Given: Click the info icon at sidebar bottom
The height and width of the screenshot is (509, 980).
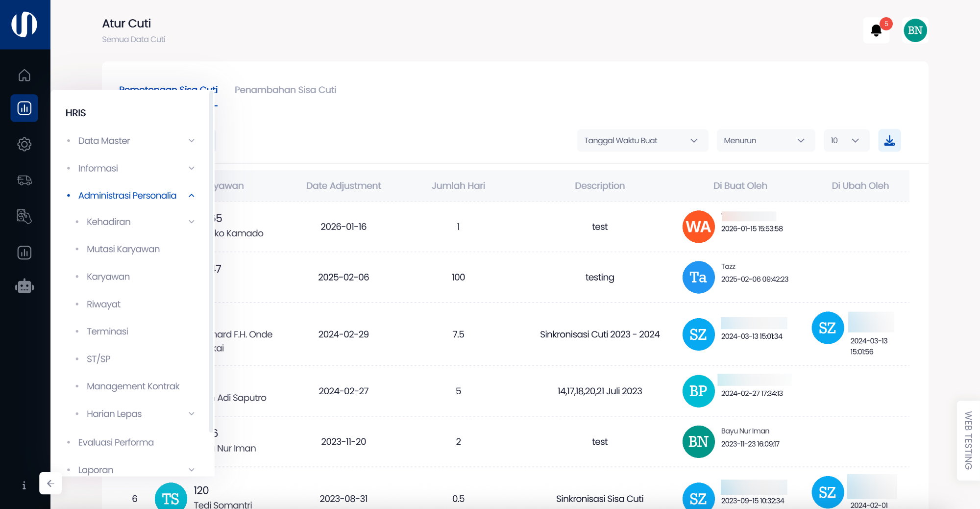Looking at the screenshot, I should tap(24, 485).
